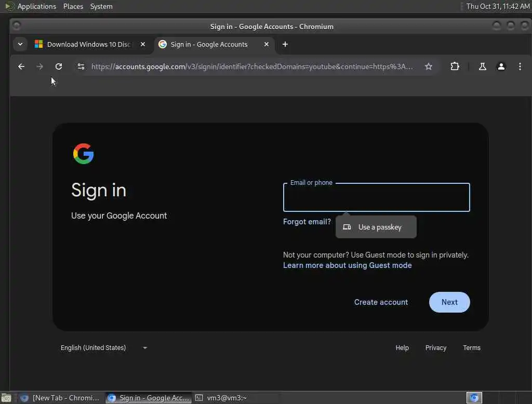Open the Terms footer link
532x404 pixels.
click(x=472, y=348)
